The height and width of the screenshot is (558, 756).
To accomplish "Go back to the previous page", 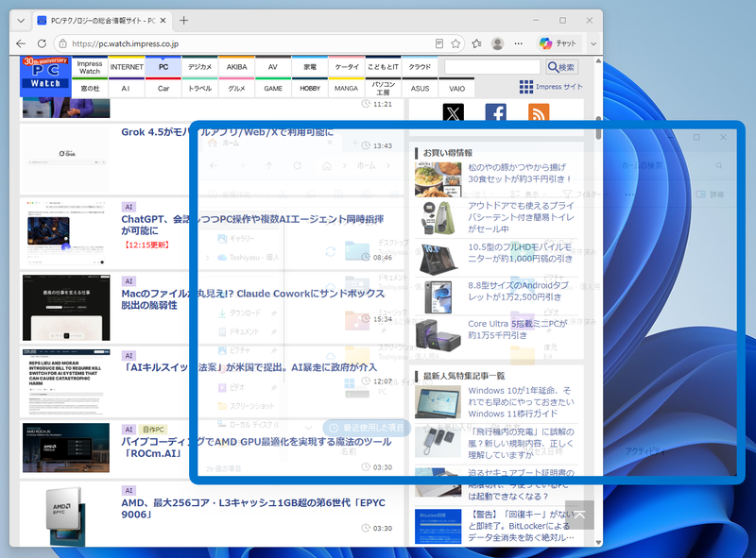I will click(21, 43).
